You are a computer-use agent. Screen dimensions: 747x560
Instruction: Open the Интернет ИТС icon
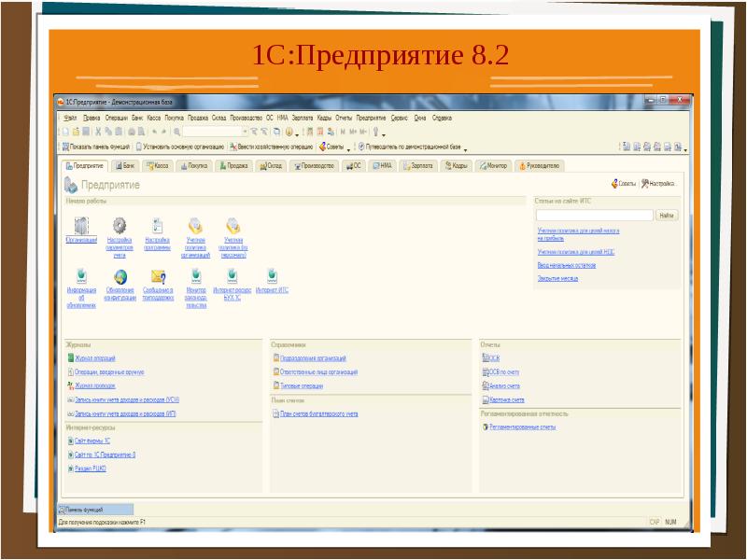(x=273, y=276)
